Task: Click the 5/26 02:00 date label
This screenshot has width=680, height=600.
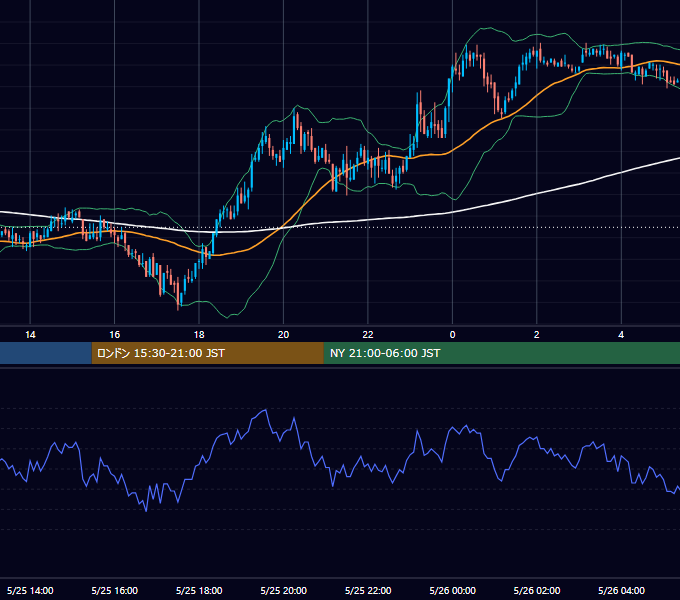Action: coord(537,590)
